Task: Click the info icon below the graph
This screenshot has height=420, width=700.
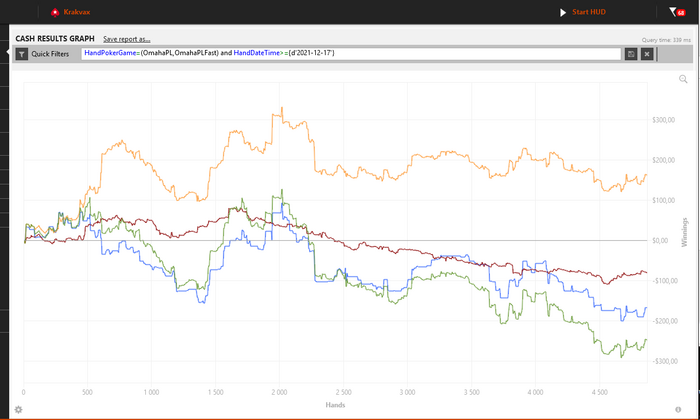Action: pos(678,409)
